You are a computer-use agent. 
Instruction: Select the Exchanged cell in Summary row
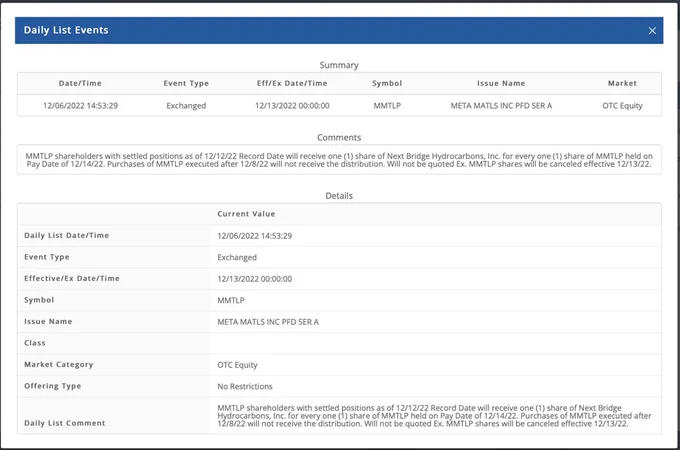pyautogui.click(x=186, y=106)
